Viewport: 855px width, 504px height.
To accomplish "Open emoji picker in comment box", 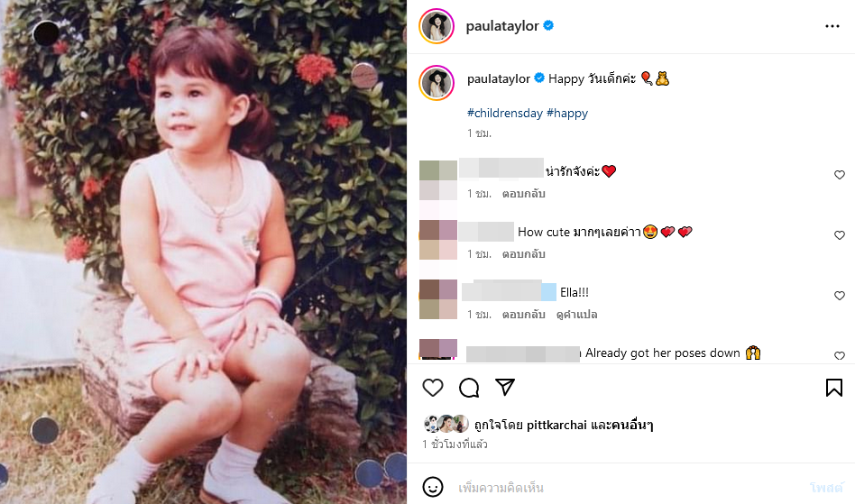I will tap(433, 487).
